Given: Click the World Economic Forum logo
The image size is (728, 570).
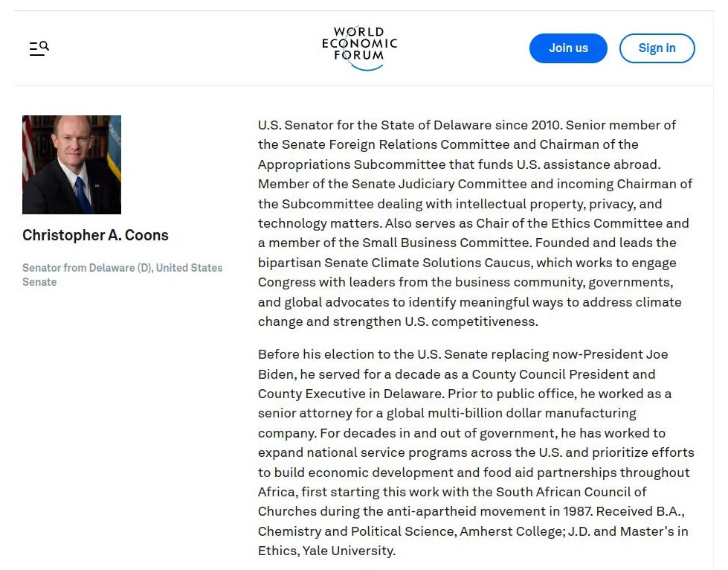Looking at the screenshot, I should pos(360,48).
